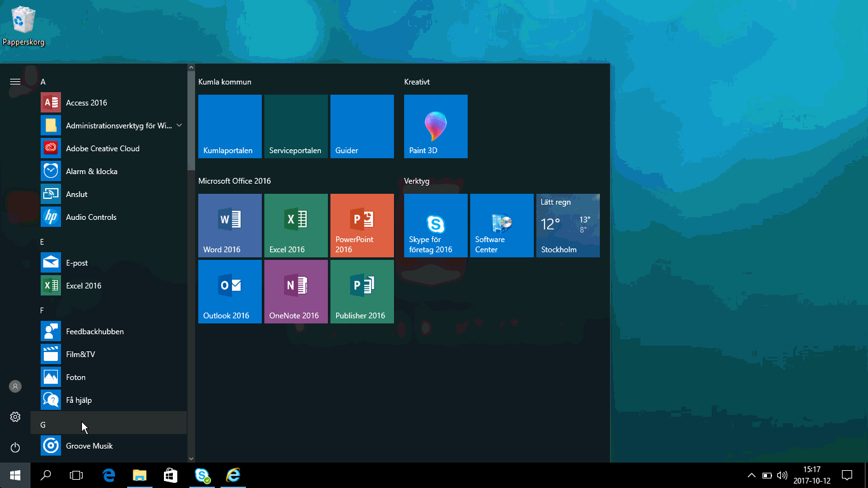Open the Software Center tile

(501, 226)
